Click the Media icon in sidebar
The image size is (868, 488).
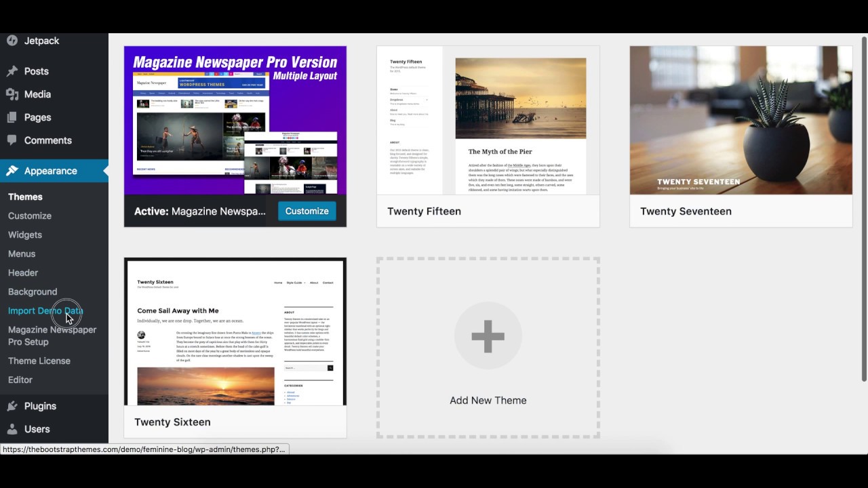[x=12, y=94]
